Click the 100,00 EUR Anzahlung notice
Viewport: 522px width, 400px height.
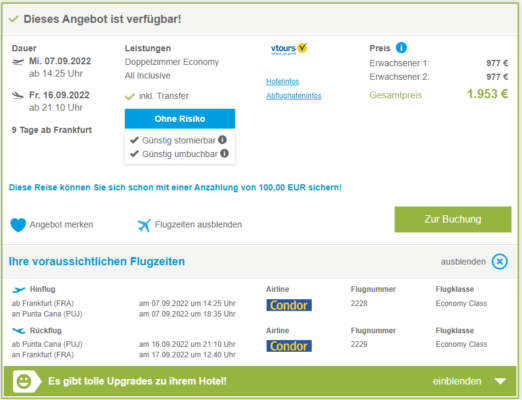click(x=175, y=188)
